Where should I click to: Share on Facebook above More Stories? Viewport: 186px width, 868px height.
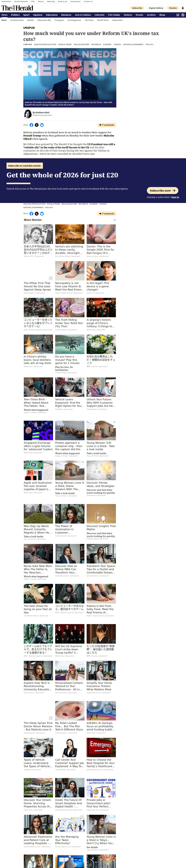(31, 214)
